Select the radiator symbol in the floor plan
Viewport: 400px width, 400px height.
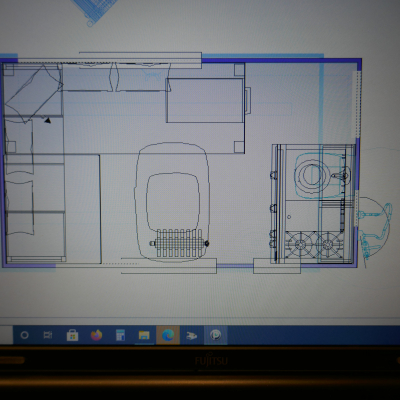click(x=179, y=243)
